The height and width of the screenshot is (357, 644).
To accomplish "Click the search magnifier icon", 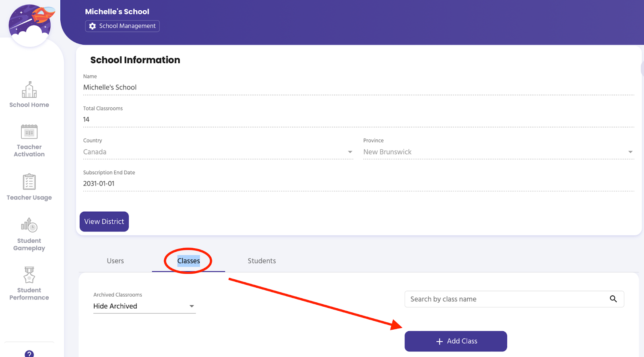I will click(x=613, y=299).
